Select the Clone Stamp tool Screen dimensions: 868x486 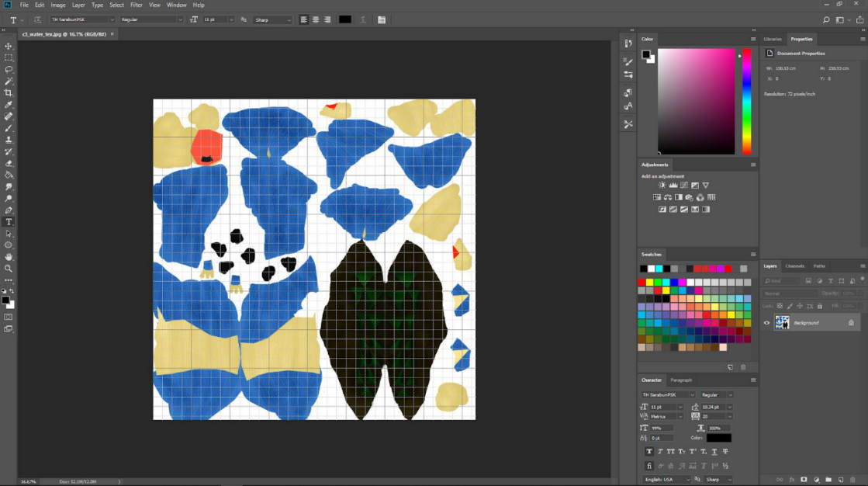point(9,141)
